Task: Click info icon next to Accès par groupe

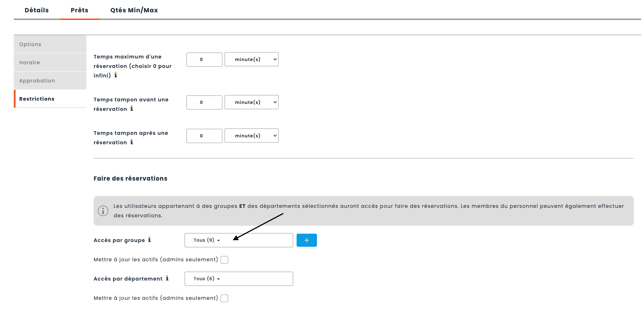Action: [149, 240]
